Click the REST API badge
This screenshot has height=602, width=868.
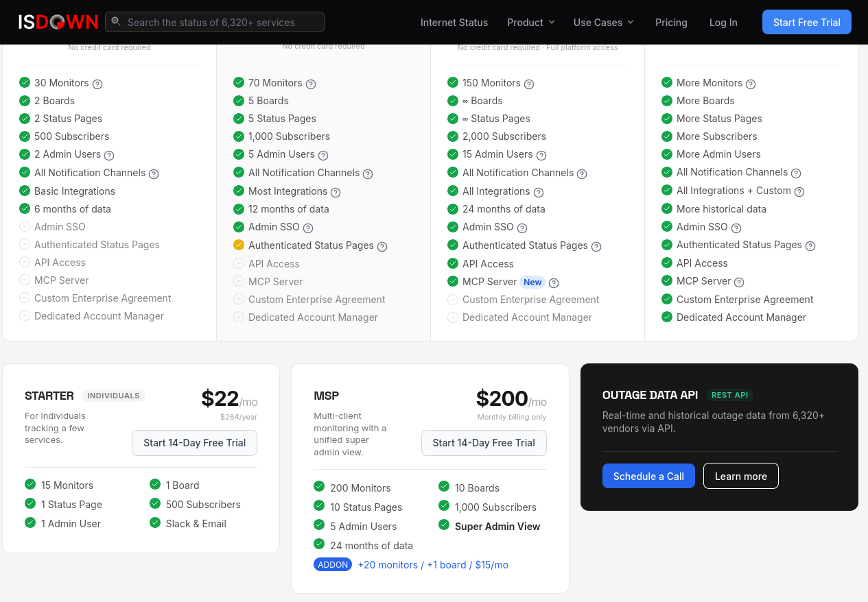pos(729,395)
